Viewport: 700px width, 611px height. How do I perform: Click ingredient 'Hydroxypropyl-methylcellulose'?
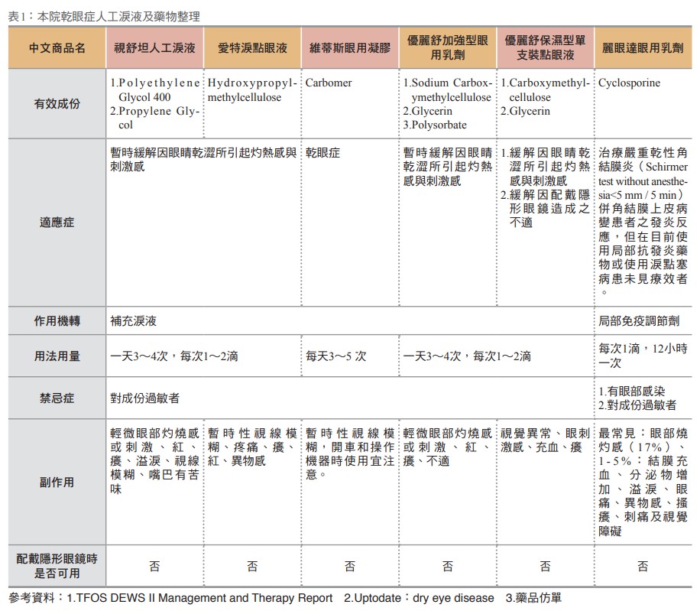(x=252, y=89)
